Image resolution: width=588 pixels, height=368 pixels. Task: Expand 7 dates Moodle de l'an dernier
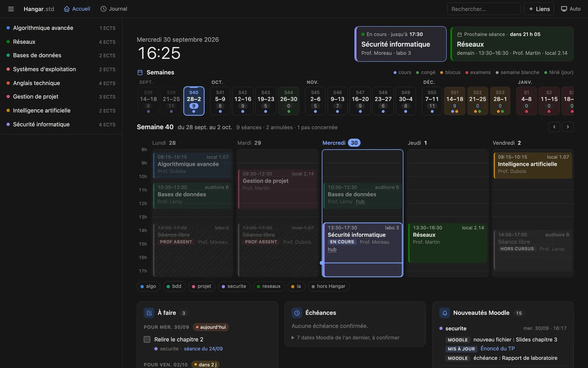pos(345,338)
